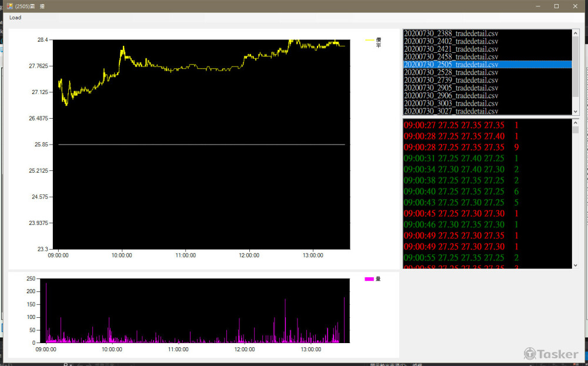The image size is (588, 366).
Task: Open the Load menu
Action: 15,18
